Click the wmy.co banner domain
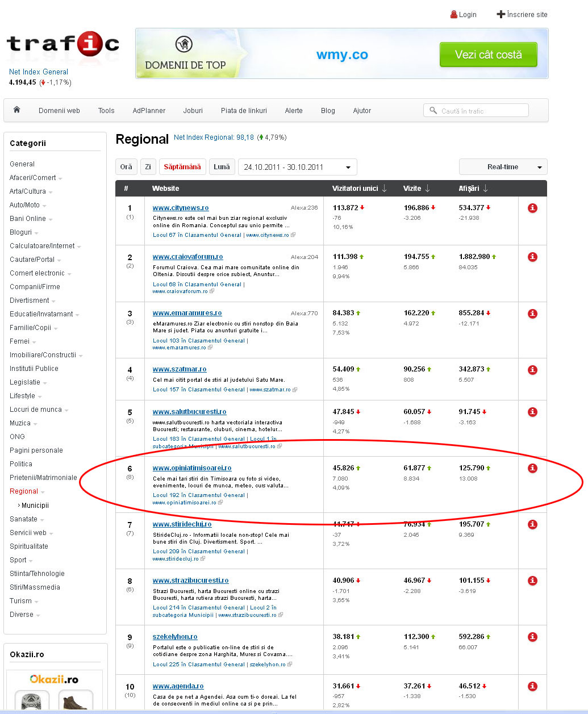This screenshot has width=588, height=714. (342, 55)
